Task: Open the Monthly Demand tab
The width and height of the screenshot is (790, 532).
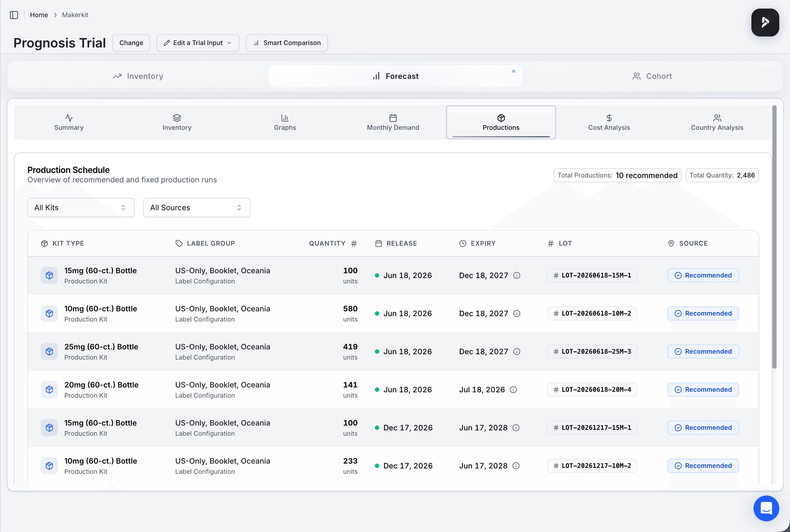Action: pyautogui.click(x=393, y=122)
